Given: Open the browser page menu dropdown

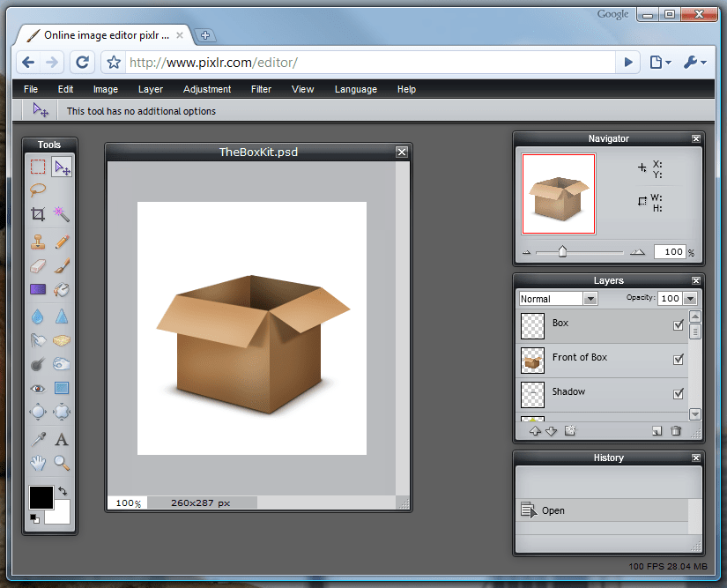Looking at the screenshot, I should (x=661, y=62).
